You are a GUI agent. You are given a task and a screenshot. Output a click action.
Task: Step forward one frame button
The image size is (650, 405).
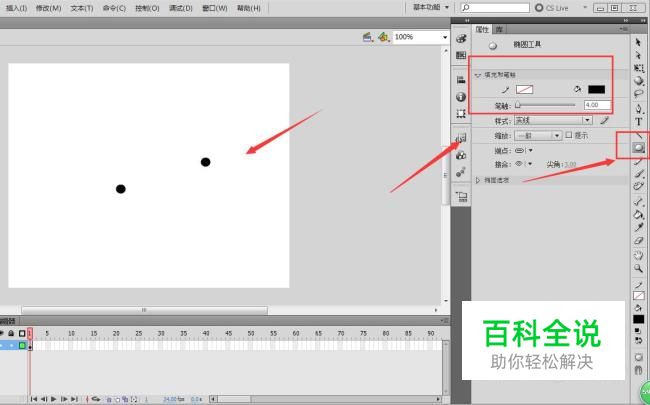(x=64, y=399)
